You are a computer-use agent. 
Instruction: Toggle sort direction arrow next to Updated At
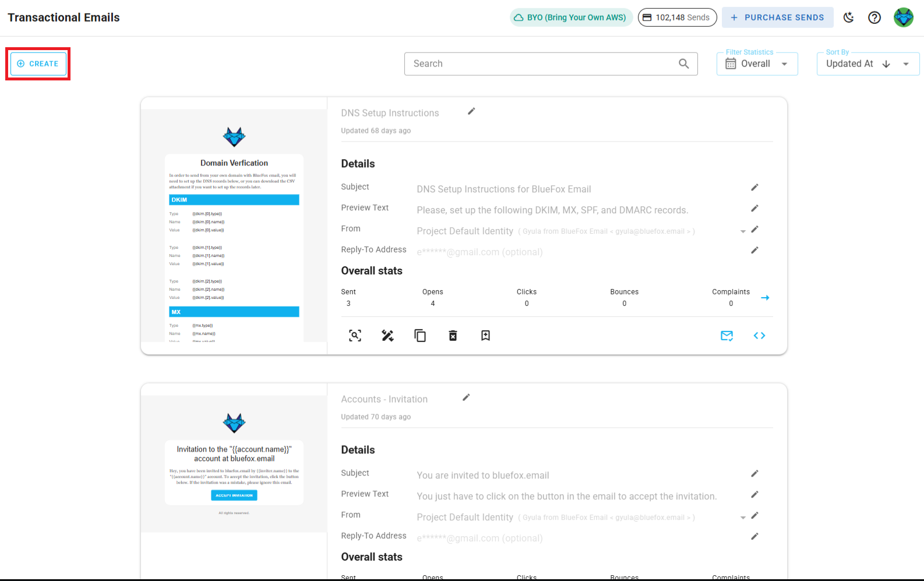pyautogui.click(x=886, y=64)
